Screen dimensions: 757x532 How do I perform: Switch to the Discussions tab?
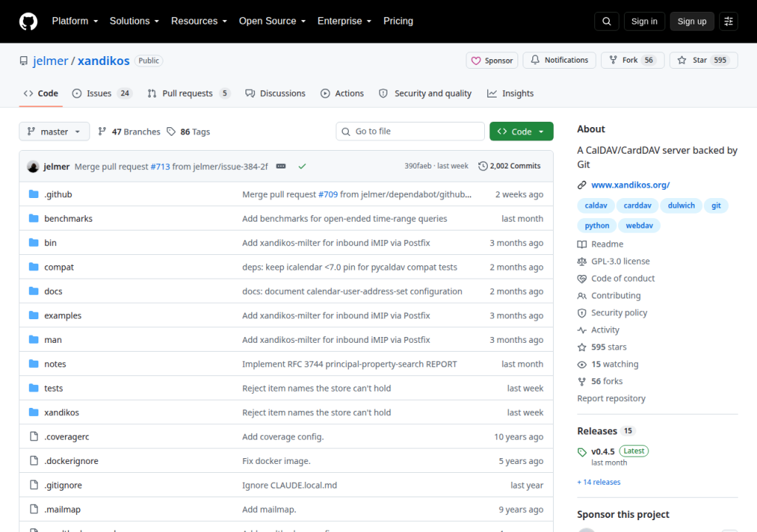click(x=275, y=94)
